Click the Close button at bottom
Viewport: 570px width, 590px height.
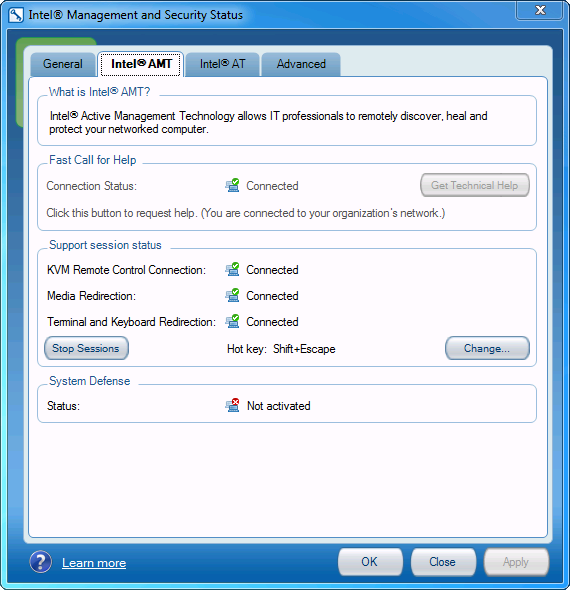pyautogui.click(x=443, y=562)
